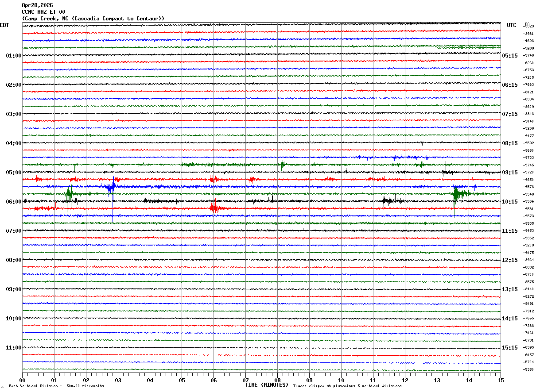Click the 05:00 EDT time label
The image size is (536, 392).
[x=14, y=173]
